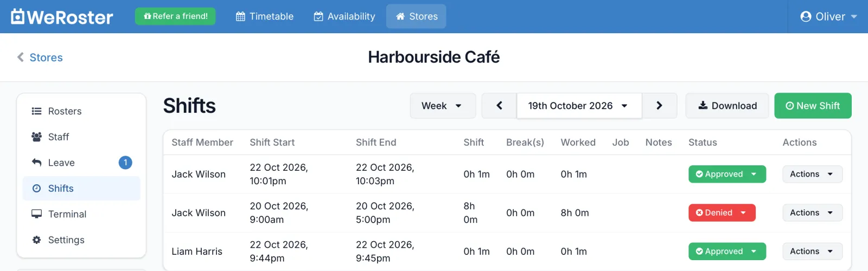Select Terminal in the sidebar

click(x=81, y=214)
